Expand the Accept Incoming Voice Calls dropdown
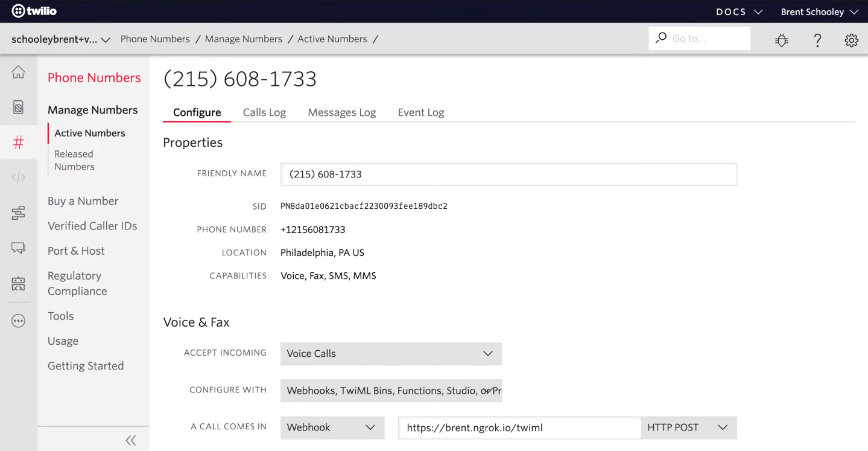 point(391,354)
